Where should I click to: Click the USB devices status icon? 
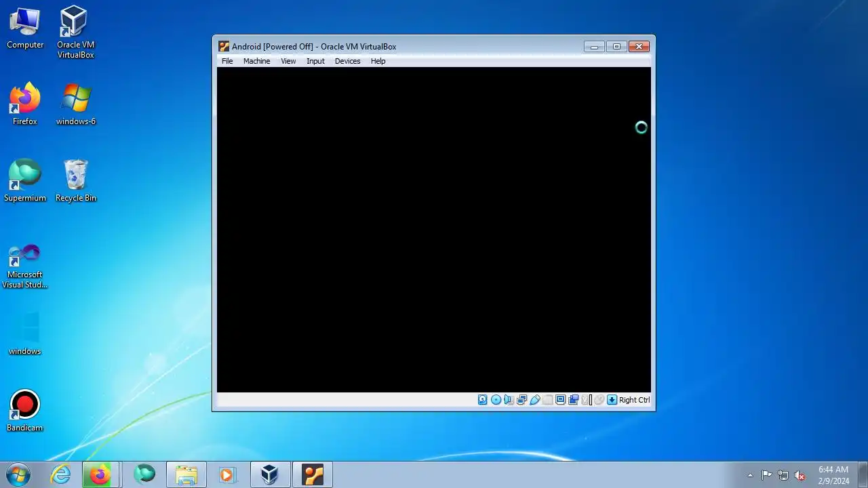tap(534, 400)
